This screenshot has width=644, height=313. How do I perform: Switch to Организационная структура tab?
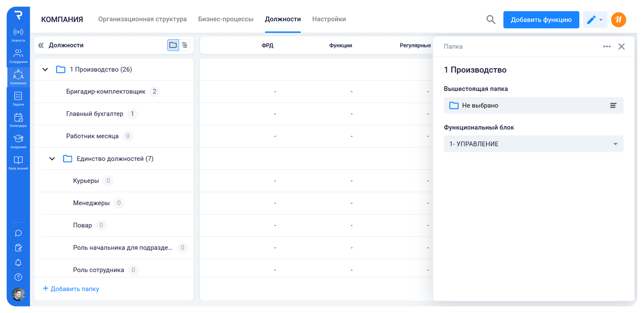click(x=142, y=19)
